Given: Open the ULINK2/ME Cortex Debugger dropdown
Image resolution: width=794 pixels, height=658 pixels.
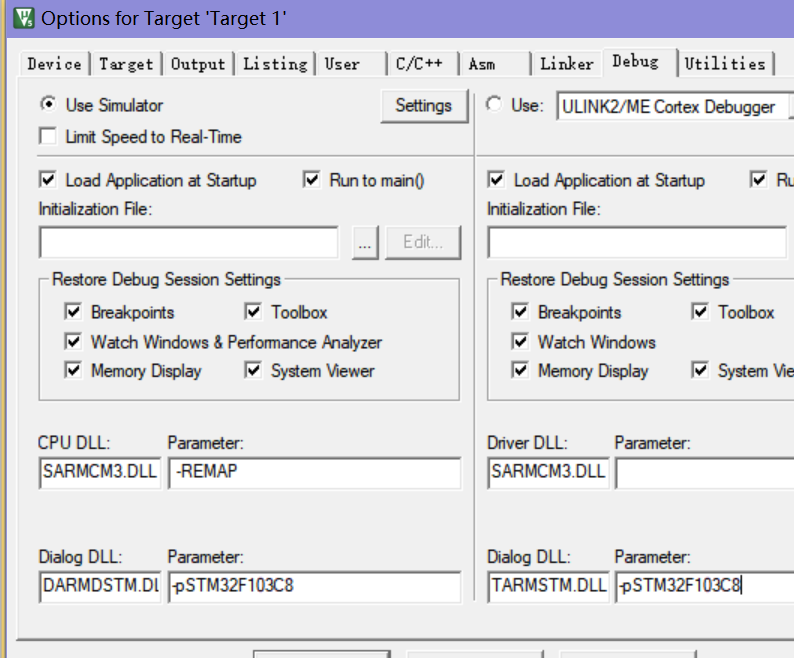Looking at the screenshot, I should pyautogui.click(x=676, y=106).
